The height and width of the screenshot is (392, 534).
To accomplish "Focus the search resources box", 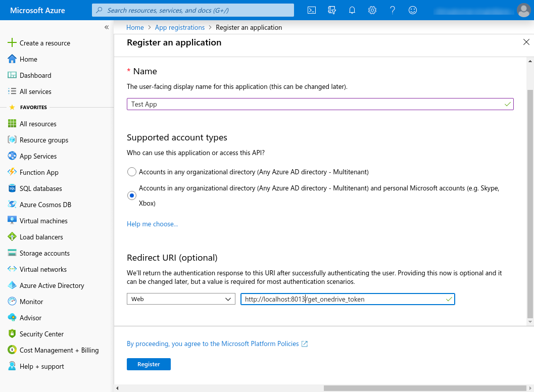I will point(193,10).
